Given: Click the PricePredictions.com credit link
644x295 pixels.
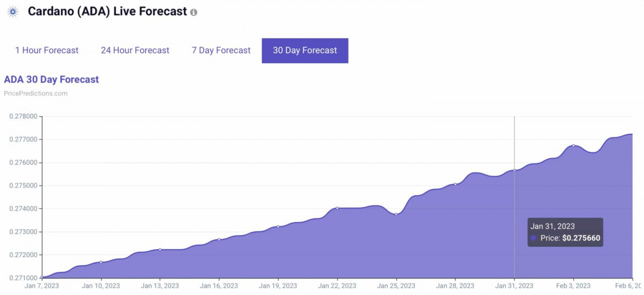Looking at the screenshot, I should [36, 93].
